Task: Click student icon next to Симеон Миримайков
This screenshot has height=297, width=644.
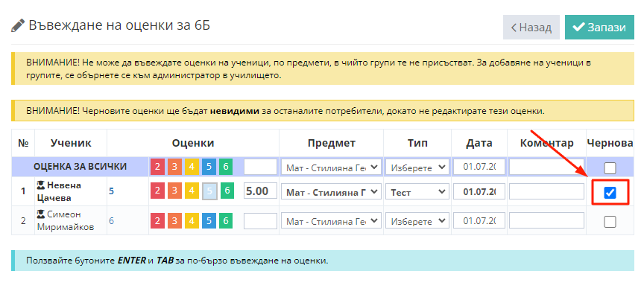Action: (x=41, y=214)
